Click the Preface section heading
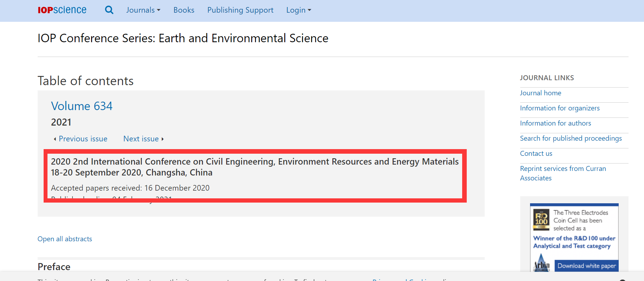The height and width of the screenshot is (281, 644). point(54,267)
